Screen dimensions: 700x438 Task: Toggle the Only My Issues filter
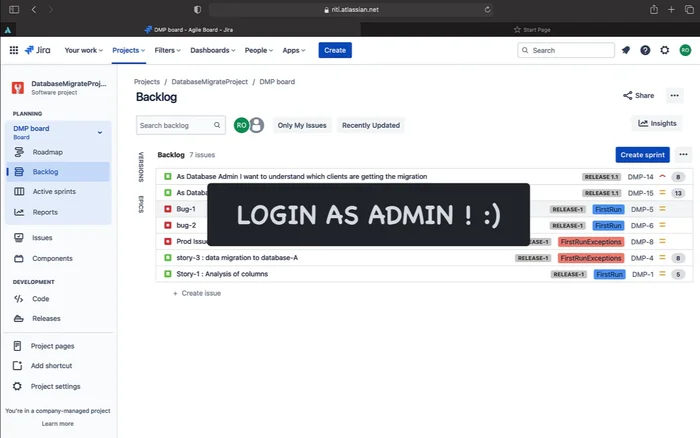(x=302, y=125)
